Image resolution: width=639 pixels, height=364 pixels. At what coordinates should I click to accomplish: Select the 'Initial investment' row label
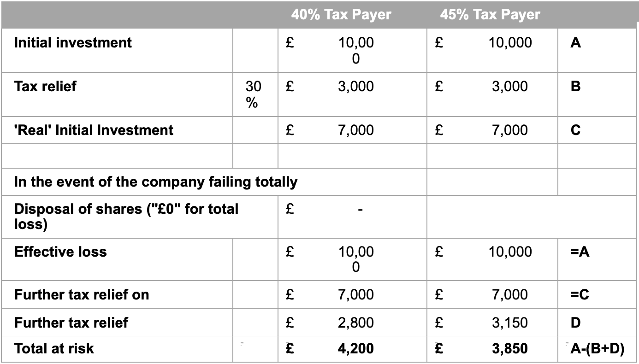[73, 42]
